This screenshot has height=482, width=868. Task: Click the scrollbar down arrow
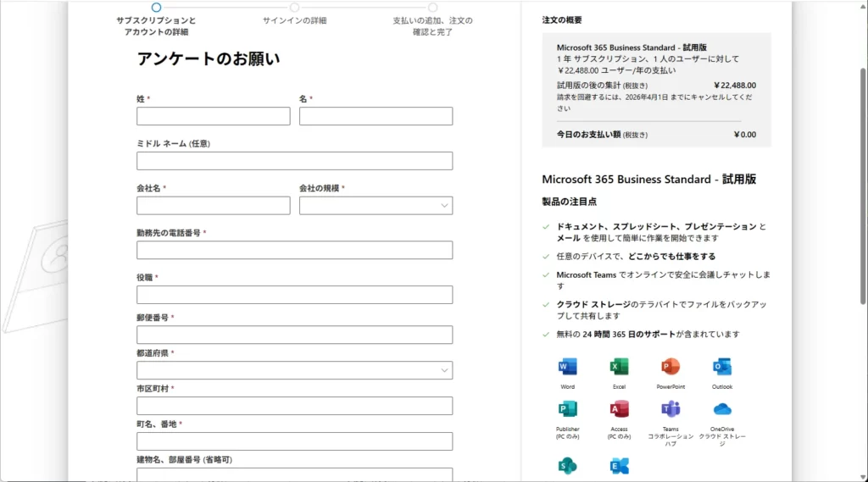click(862, 477)
